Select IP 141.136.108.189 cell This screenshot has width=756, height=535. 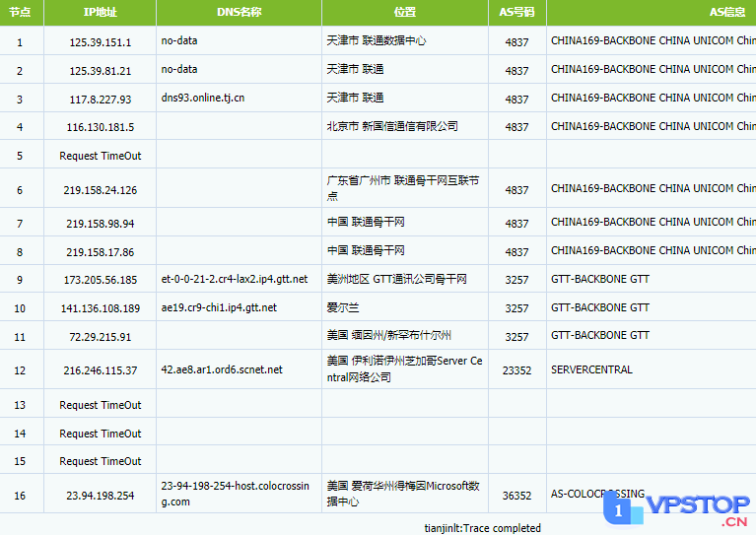tap(101, 308)
